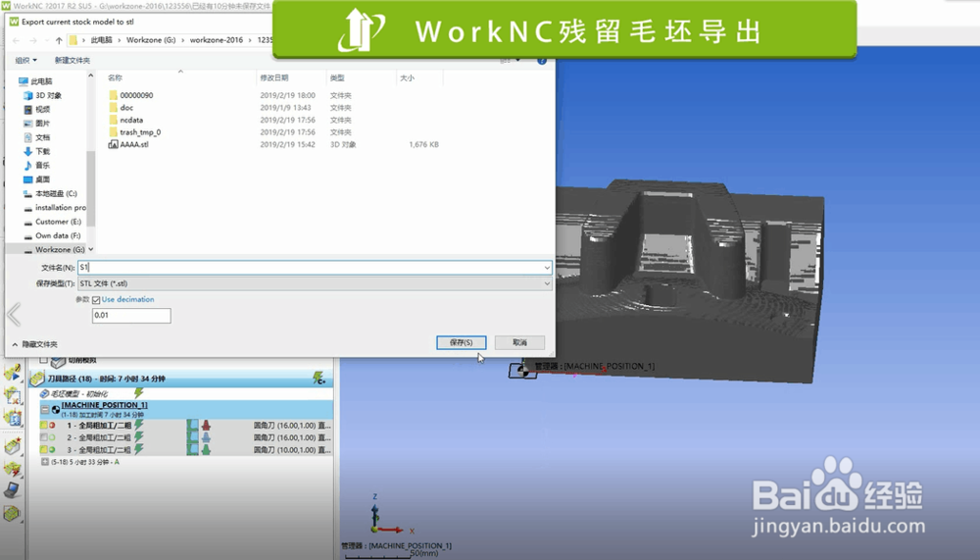This screenshot has width=980, height=560.
Task: Open the 组织 organize menu
Action: [25, 60]
